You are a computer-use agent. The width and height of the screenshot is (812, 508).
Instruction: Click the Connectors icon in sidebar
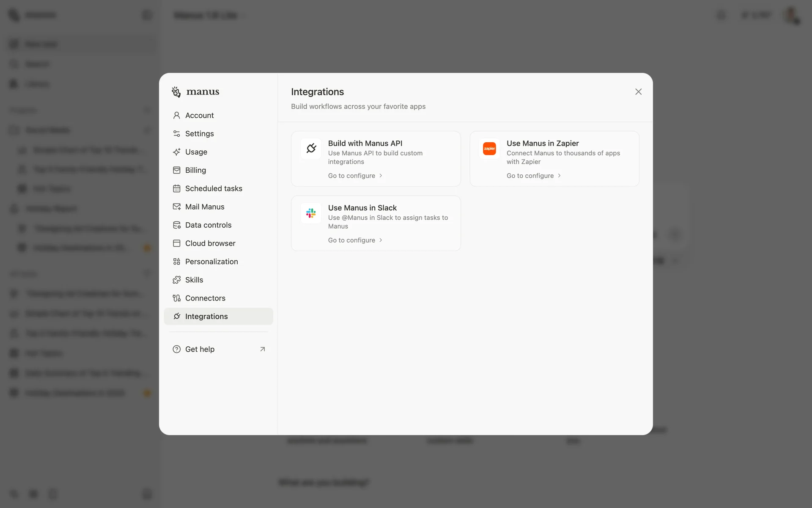(177, 298)
